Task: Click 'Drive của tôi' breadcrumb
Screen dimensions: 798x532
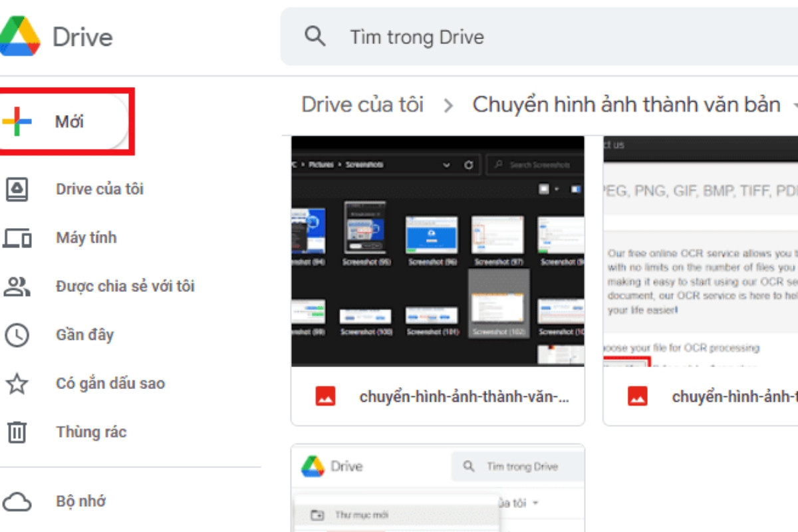Action: tap(362, 105)
